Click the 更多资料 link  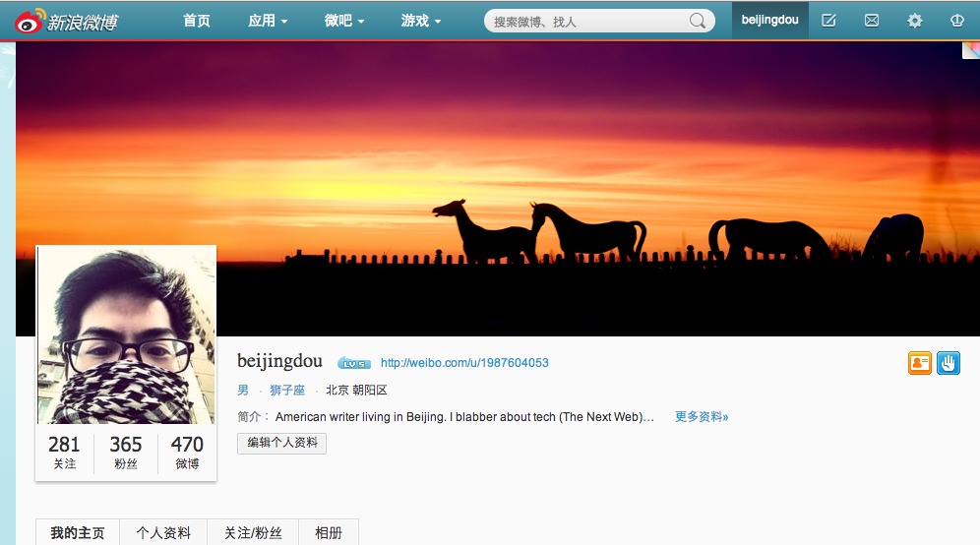(702, 417)
